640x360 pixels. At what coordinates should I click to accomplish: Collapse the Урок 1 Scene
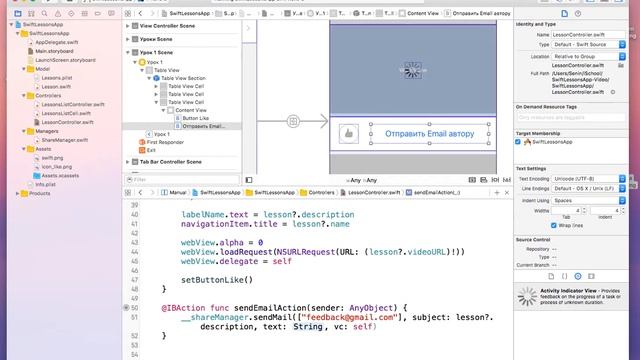[x=128, y=53]
